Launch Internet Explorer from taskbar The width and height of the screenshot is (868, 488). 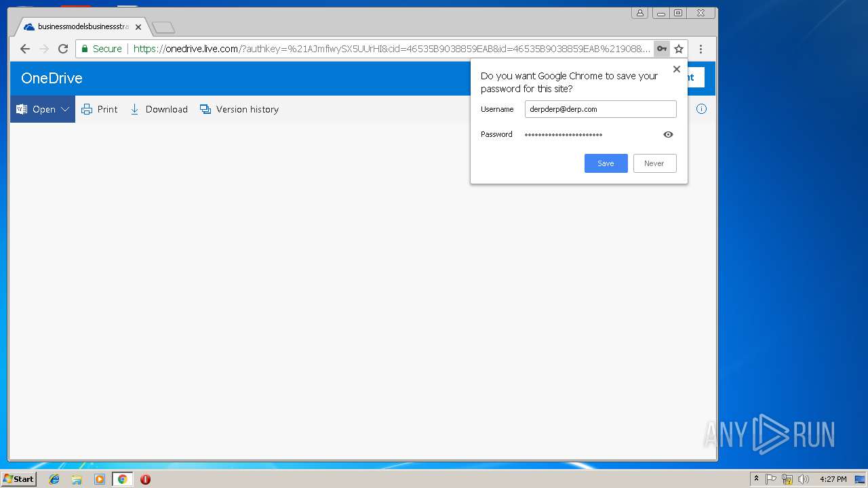click(54, 479)
